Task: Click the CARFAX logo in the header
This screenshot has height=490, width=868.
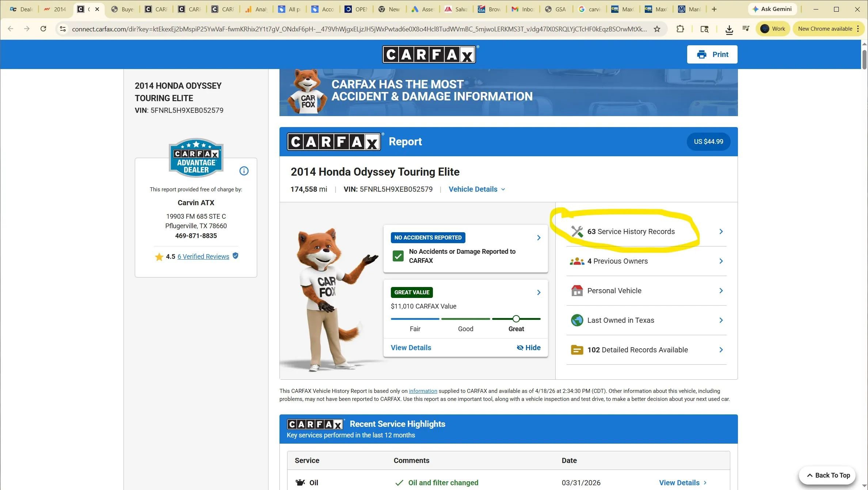Action: tap(430, 54)
